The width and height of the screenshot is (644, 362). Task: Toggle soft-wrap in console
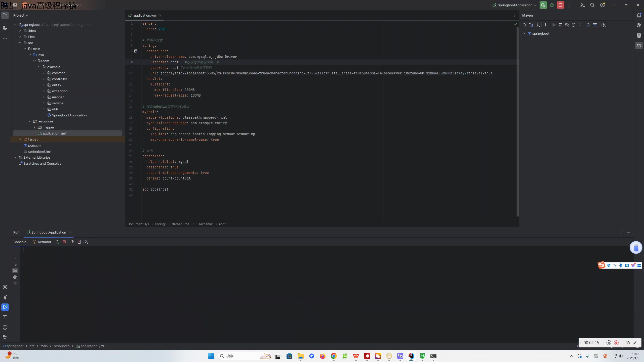tap(15, 264)
